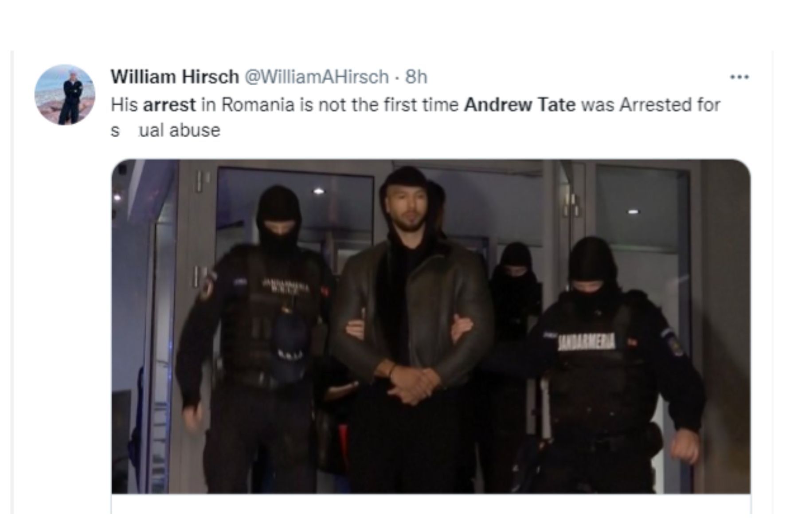Open the tweet via its 8h timestamp
This screenshot has width=798, height=532.
coord(416,77)
